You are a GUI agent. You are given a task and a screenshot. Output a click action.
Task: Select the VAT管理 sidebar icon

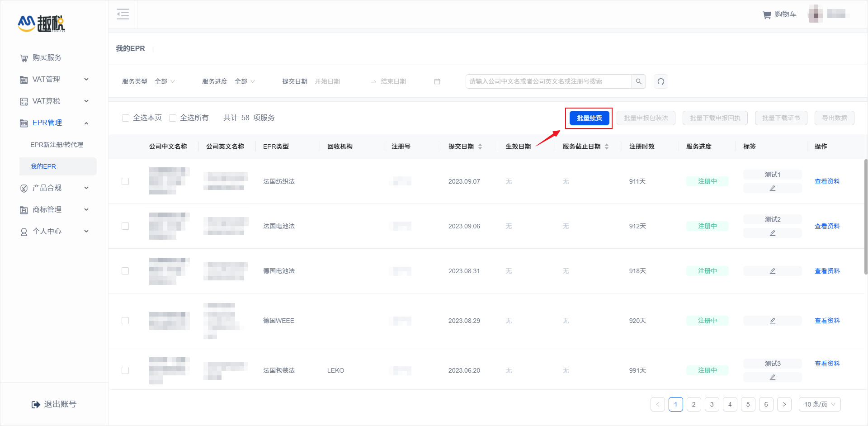point(24,79)
